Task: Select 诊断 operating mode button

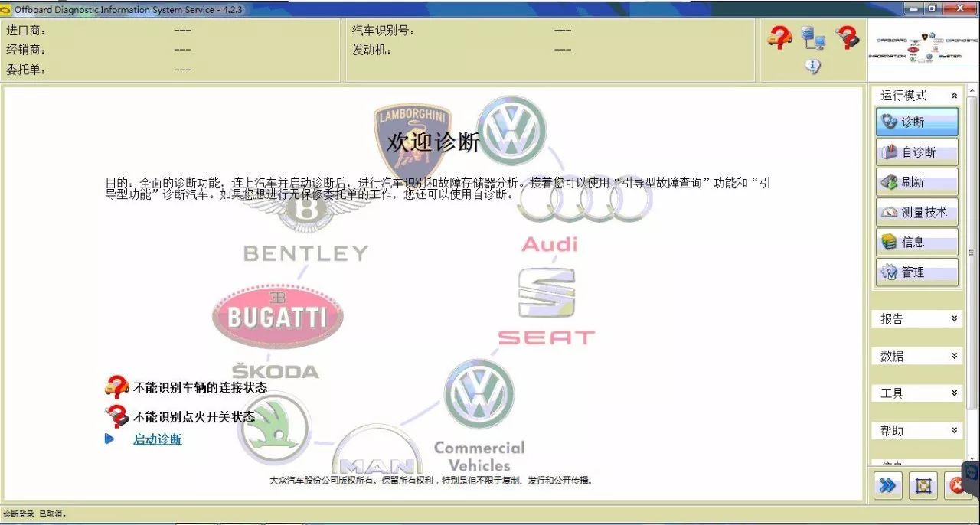Action: pyautogui.click(x=916, y=122)
